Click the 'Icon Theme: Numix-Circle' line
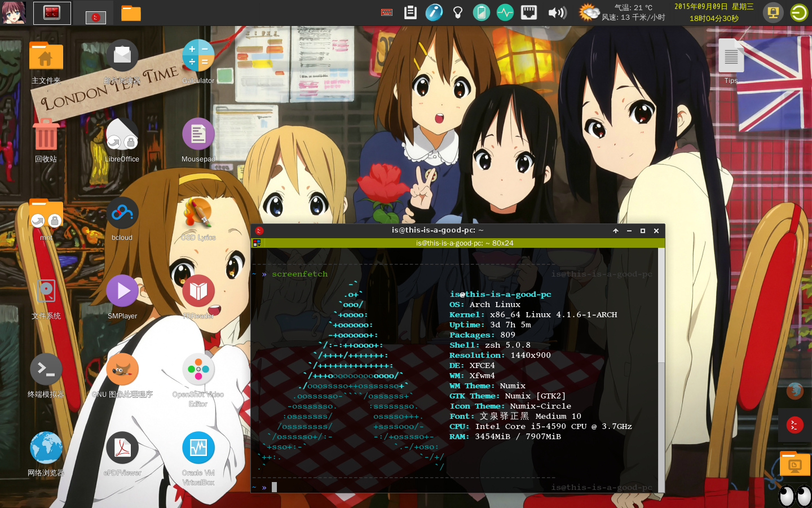 [x=510, y=406]
